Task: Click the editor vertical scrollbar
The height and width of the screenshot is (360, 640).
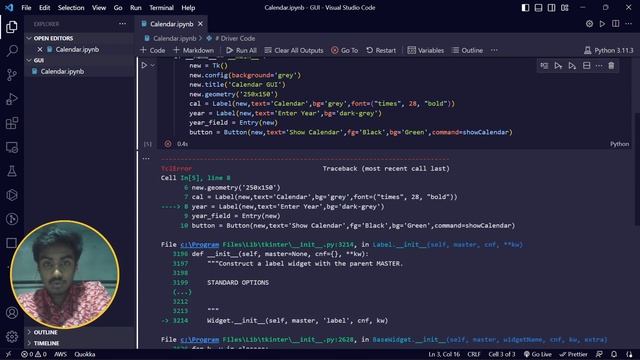Action: coord(637,168)
